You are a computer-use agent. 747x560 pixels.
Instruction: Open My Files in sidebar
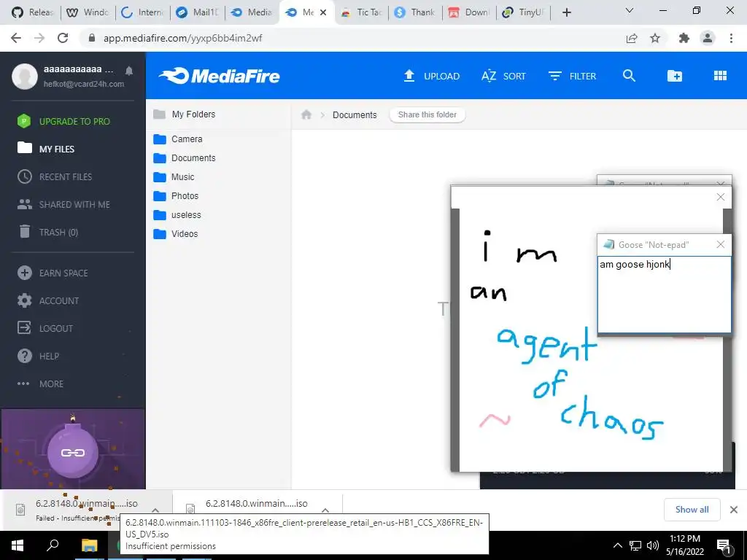point(46,149)
